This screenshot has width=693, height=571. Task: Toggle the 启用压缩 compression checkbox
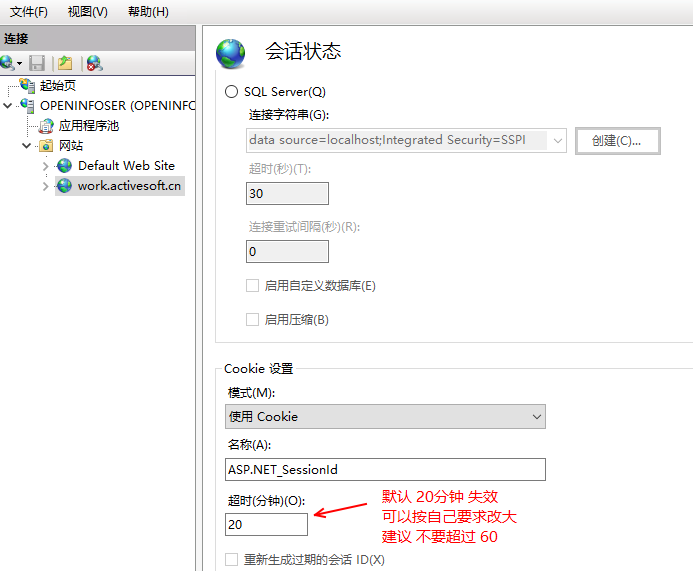click(253, 320)
